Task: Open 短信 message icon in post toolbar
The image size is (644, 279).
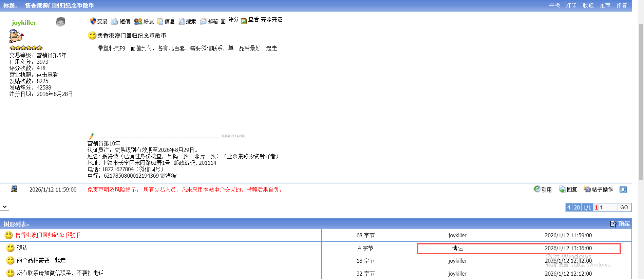Action: click(x=115, y=21)
